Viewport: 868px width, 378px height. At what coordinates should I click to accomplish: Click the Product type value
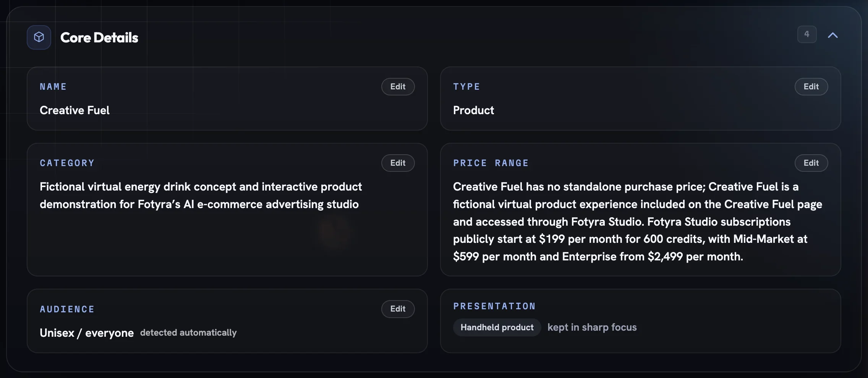click(473, 110)
